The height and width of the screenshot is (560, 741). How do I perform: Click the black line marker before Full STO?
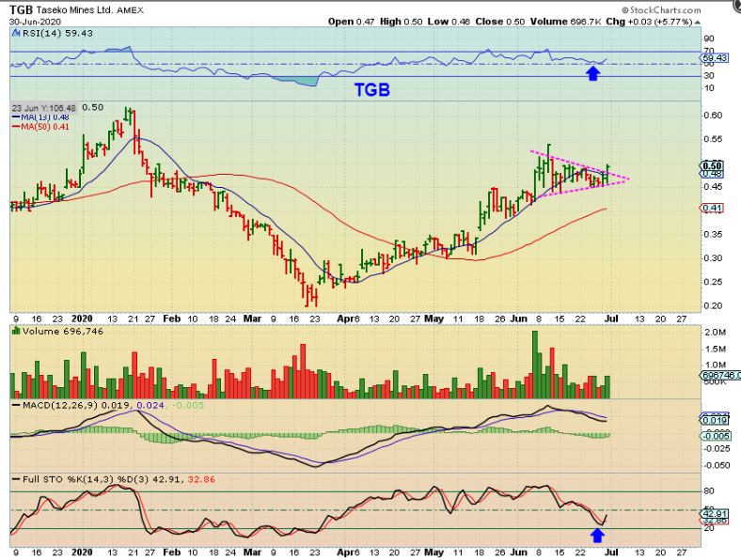(16, 480)
